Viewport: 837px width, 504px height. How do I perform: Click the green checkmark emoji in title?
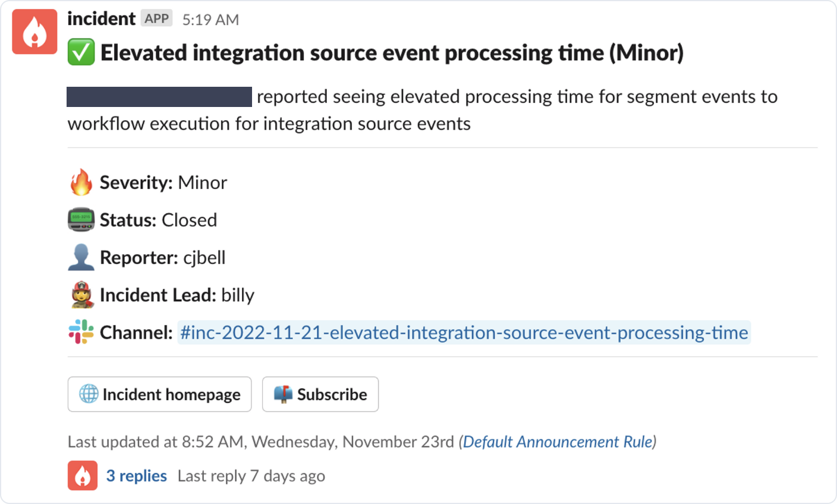pos(81,53)
